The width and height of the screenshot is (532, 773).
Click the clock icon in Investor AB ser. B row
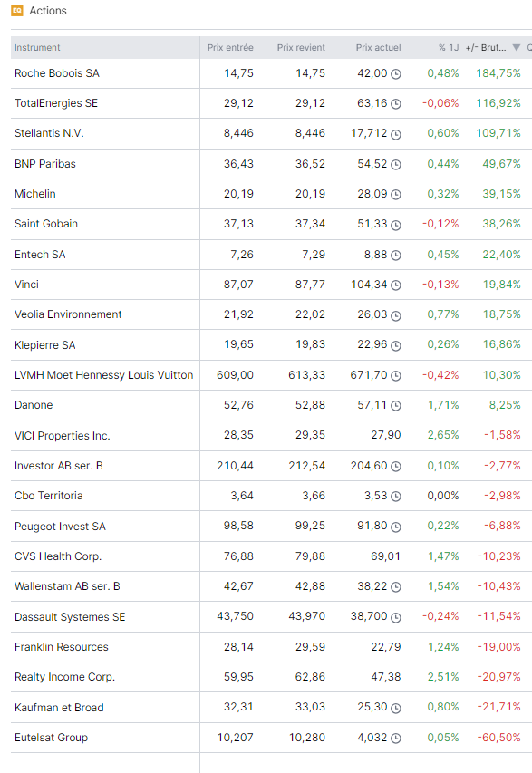coord(395,467)
